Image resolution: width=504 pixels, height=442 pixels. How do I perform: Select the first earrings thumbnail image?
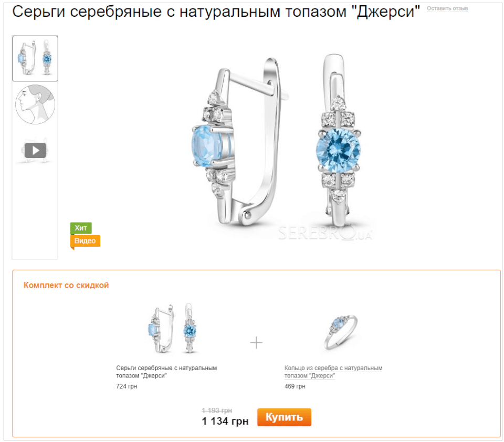pos(35,58)
